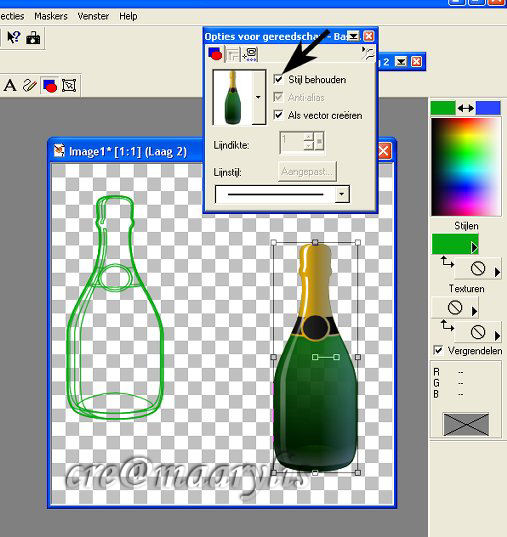Expand the green Stijlen fill style arrow
This screenshot has width=507, height=537.
(x=474, y=247)
